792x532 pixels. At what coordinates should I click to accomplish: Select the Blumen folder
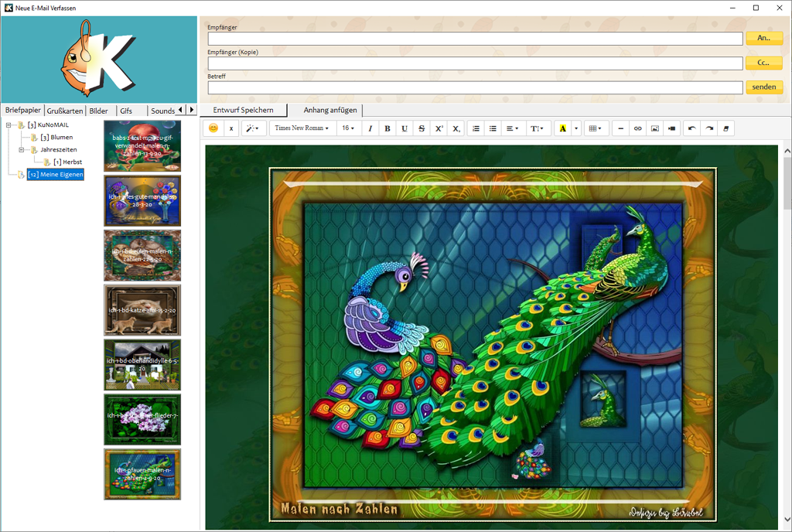(x=56, y=138)
